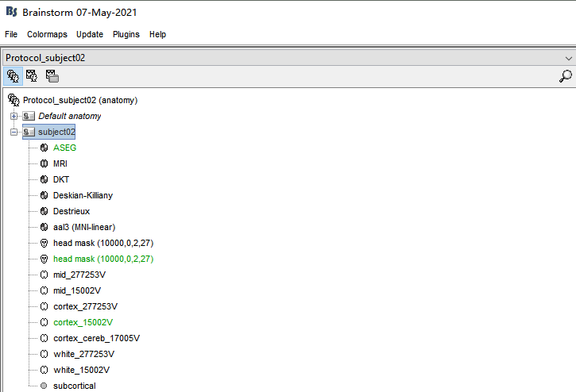The height and width of the screenshot is (392, 576).
Task: Select the ASEG label
Action: 64,148
